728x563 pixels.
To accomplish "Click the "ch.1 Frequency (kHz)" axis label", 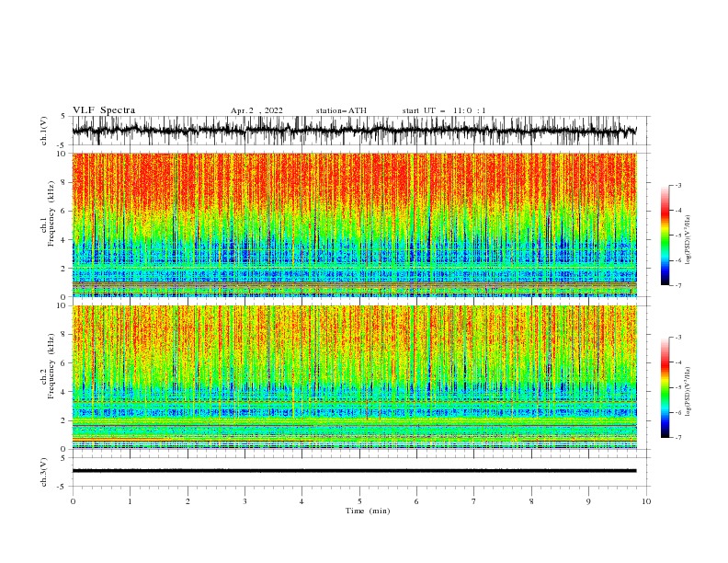I will click(x=48, y=213).
